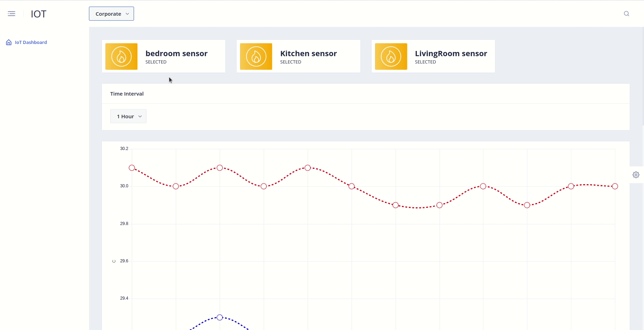Click the 30.0 axis label
The image size is (644, 330).
click(124, 186)
